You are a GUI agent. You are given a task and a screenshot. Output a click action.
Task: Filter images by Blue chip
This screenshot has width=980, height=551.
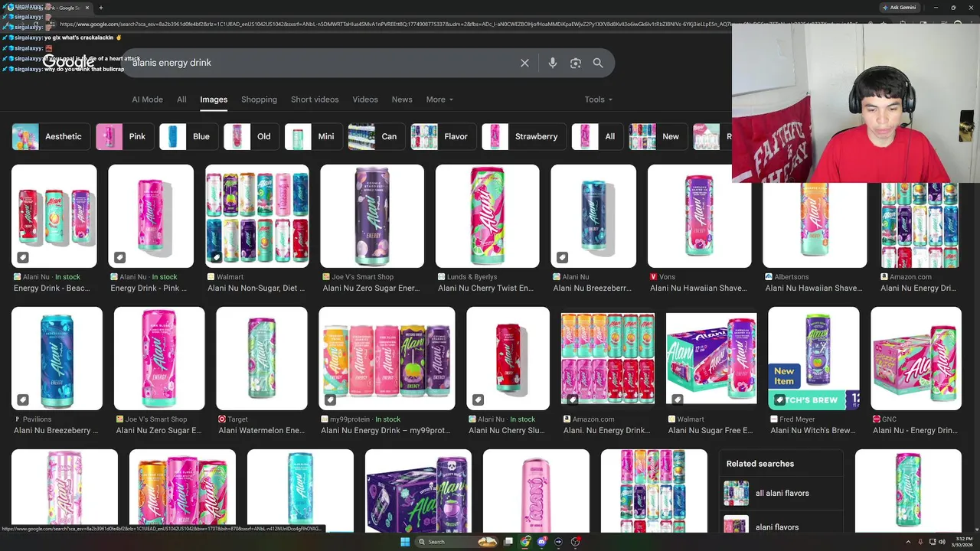pyautogui.click(x=188, y=136)
